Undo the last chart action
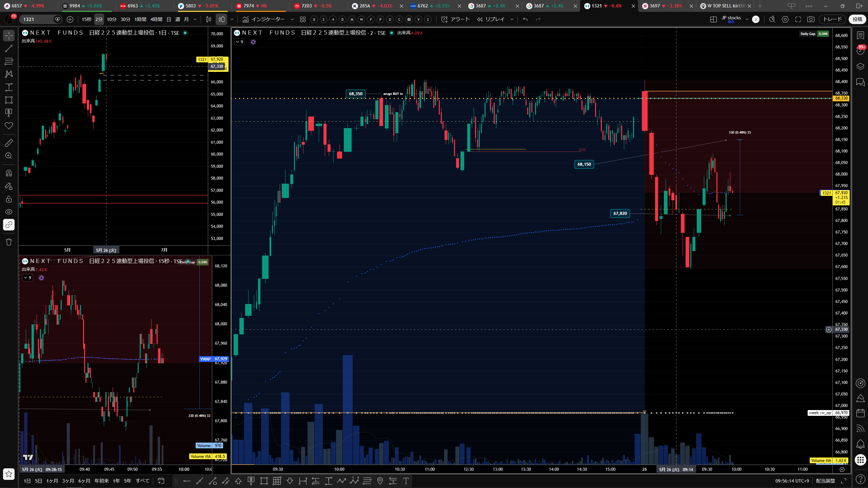The image size is (868, 488). click(x=526, y=19)
